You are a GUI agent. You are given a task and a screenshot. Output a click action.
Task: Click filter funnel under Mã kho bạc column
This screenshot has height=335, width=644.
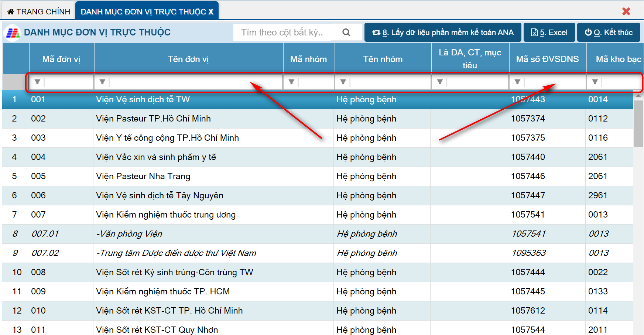595,82
